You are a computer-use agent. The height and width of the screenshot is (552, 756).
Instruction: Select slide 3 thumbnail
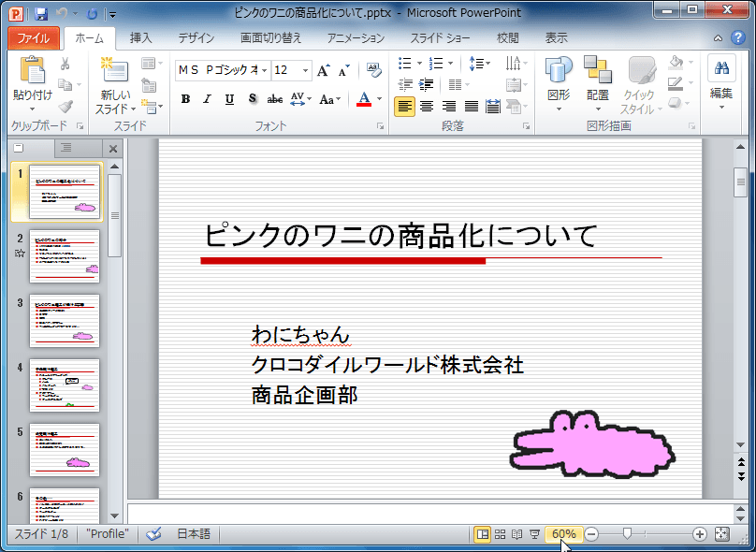click(x=65, y=321)
